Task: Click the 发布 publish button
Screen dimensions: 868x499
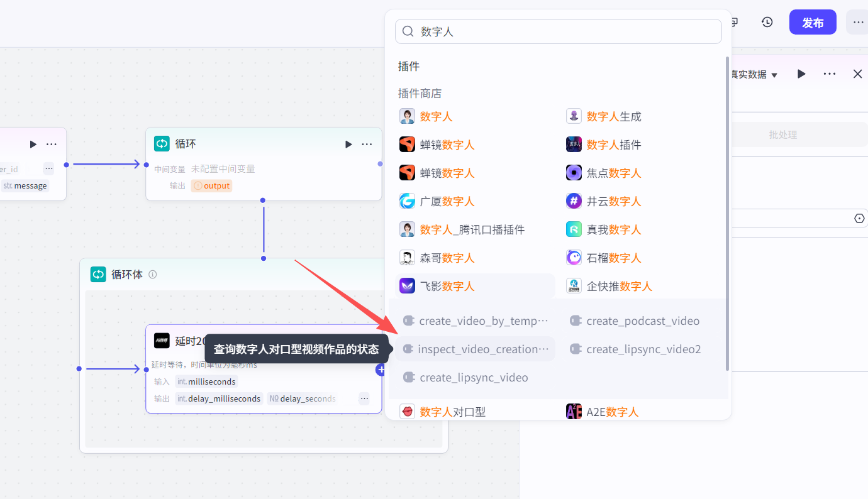Action: click(x=813, y=22)
